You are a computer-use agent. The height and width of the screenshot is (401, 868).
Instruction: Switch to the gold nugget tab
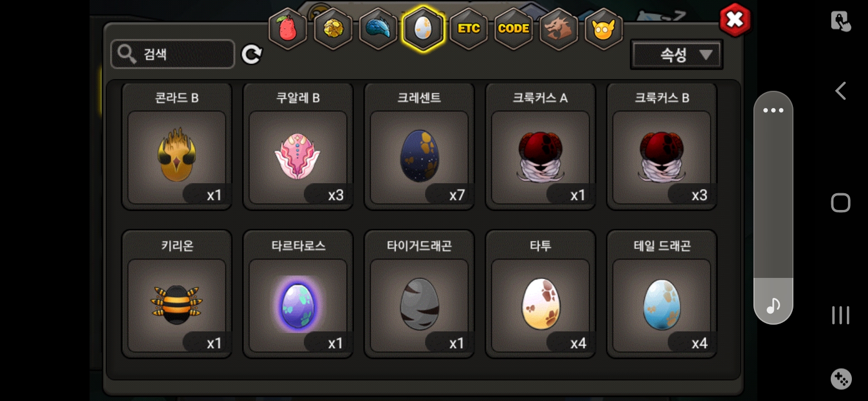pyautogui.click(x=333, y=29)
